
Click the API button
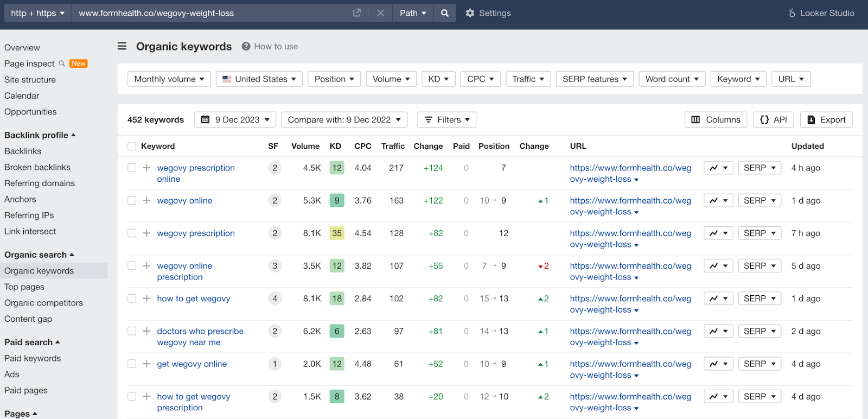(x=774, y=119)
